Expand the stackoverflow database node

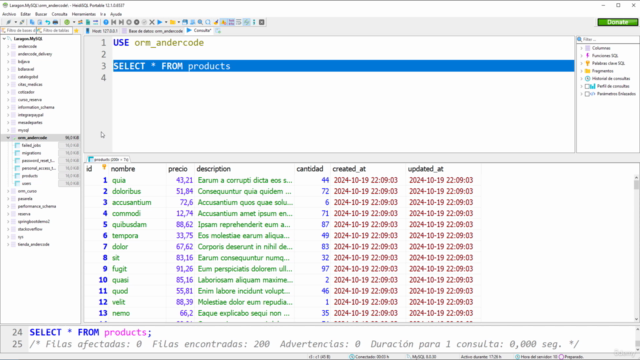[8, 229]
